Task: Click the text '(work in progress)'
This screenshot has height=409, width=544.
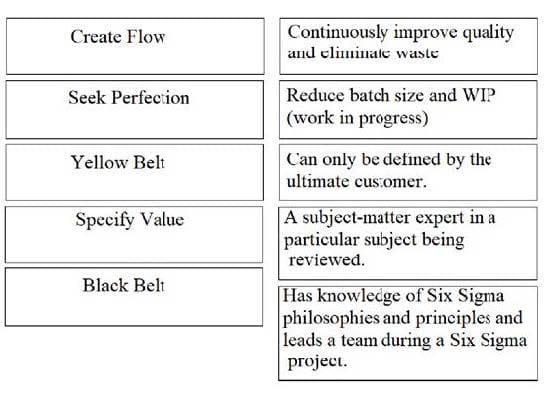Action: click(357, 118)
